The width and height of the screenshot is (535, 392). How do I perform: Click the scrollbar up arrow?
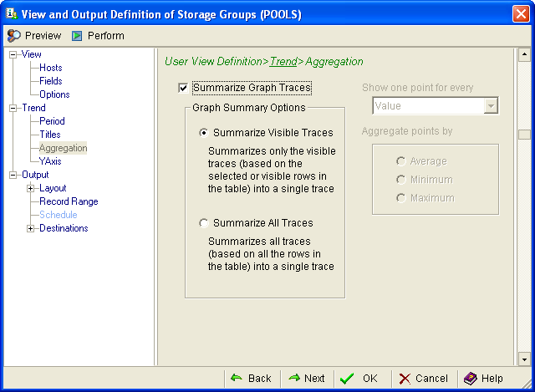(x=524, y=54)
